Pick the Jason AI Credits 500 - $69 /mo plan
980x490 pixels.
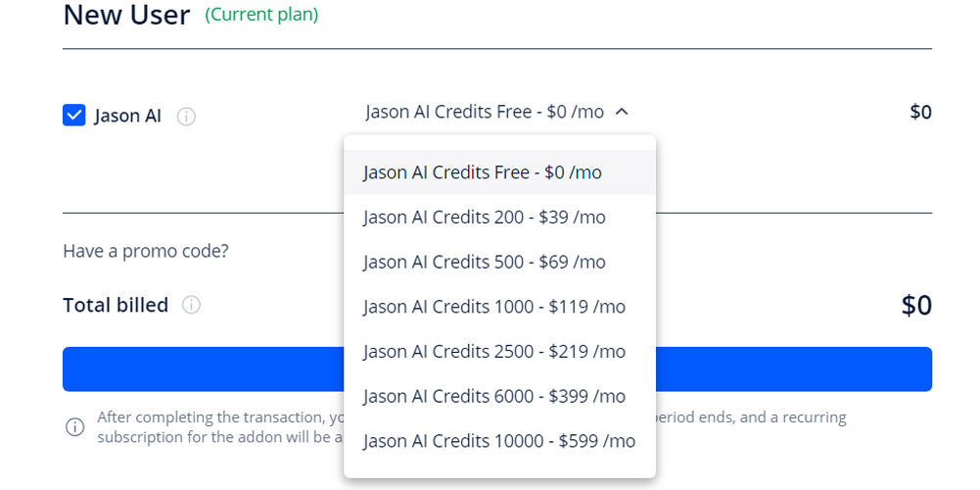pos(484,263)
